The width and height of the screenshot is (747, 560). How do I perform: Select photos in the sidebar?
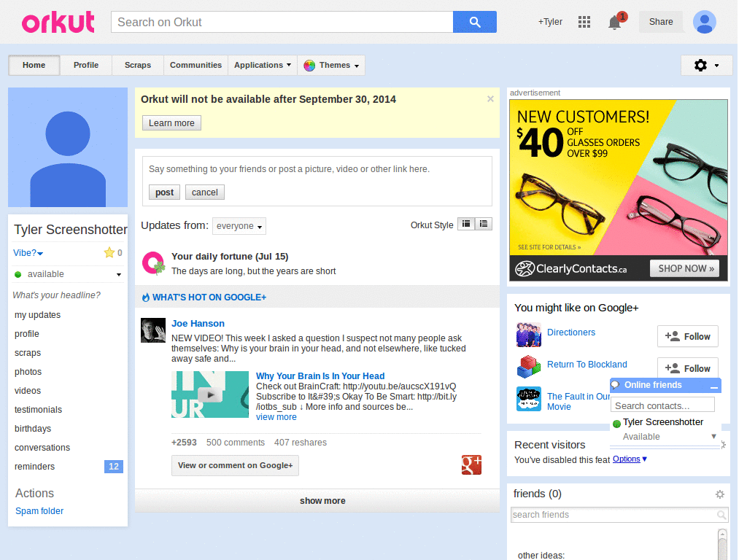point(28,372)
